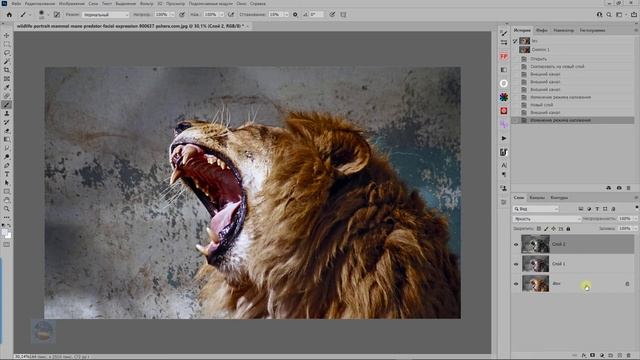This screenshot has height=360, width=640.
Task: Open the search icon at top right
Action: [609, 14]
